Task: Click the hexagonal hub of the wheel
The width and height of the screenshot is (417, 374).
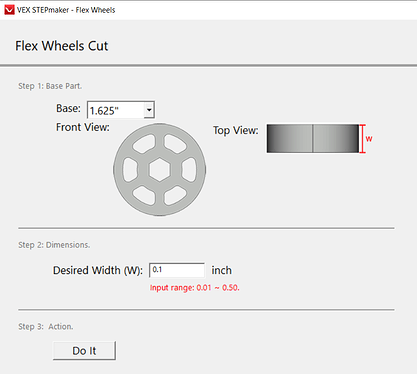Action: click(x=160, y=170)
